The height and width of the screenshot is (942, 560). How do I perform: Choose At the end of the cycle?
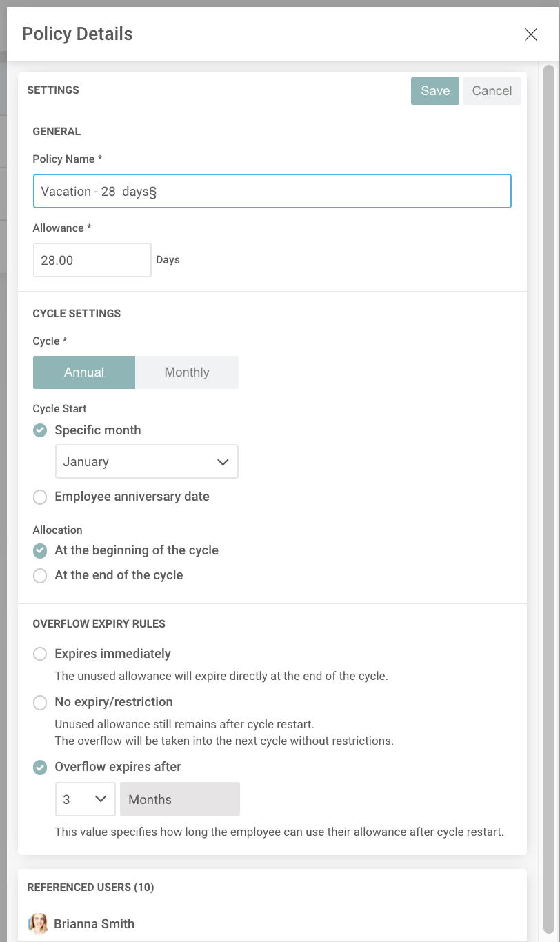[41, 575]
